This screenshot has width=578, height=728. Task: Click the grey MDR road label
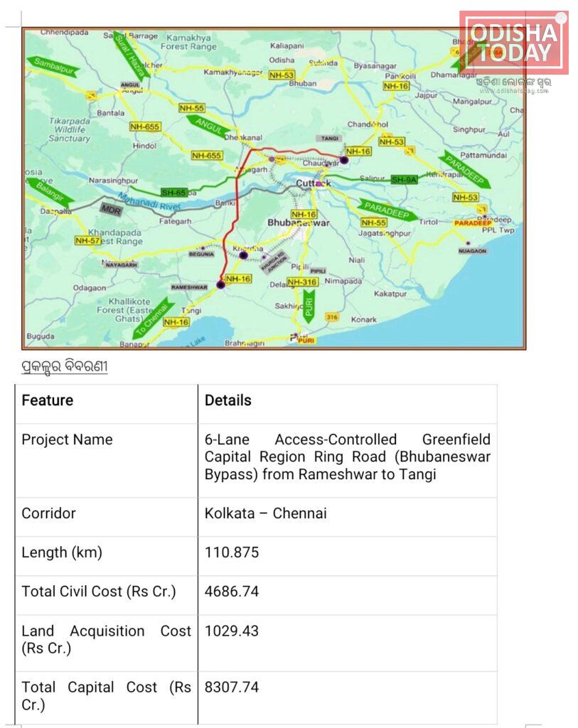tap(111, 210)
